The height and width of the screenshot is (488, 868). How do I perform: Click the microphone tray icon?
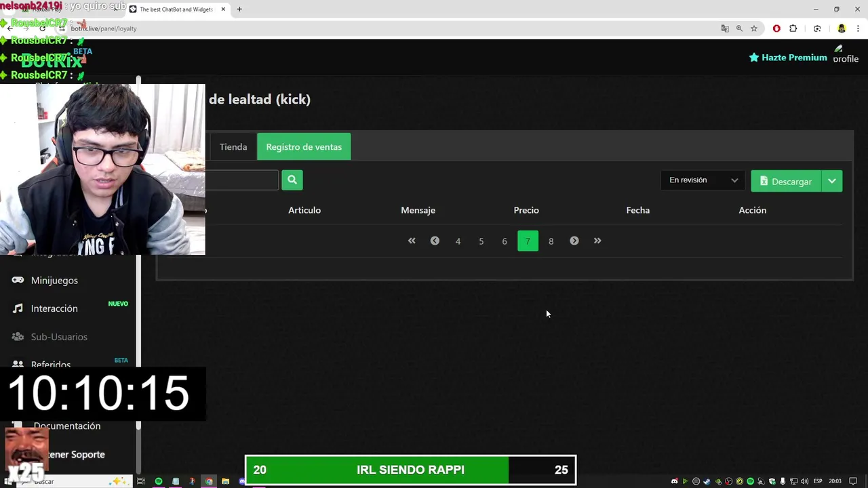(x=783, y=481)
